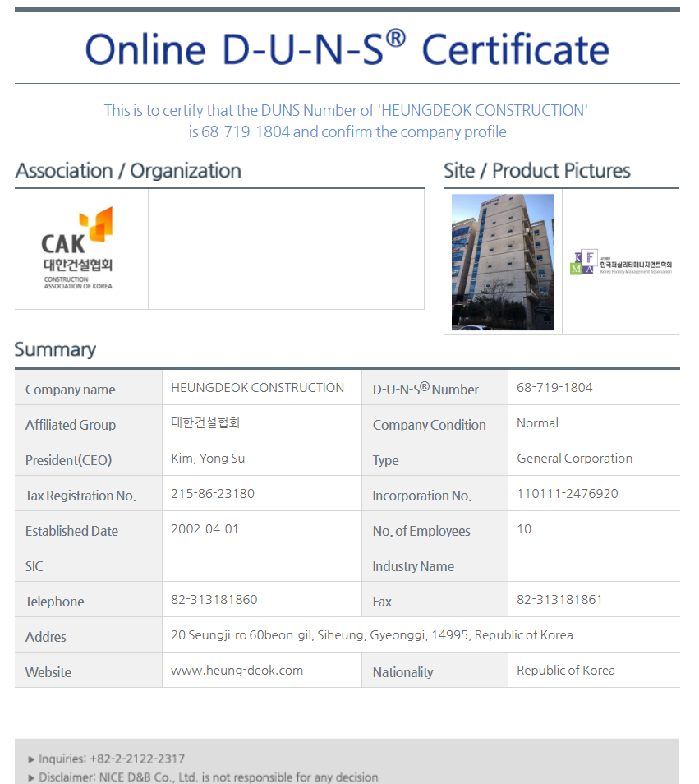
Task: Click the Association / Organization heading
Action: coord(128,171)
